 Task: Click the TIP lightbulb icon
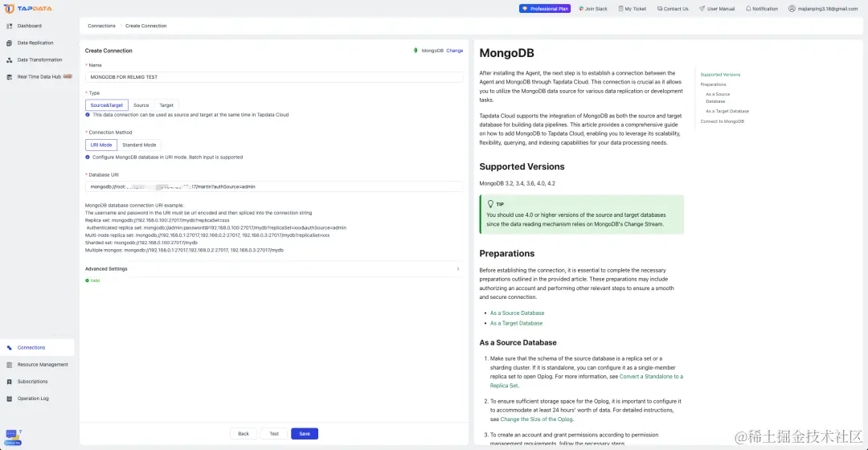490,204
